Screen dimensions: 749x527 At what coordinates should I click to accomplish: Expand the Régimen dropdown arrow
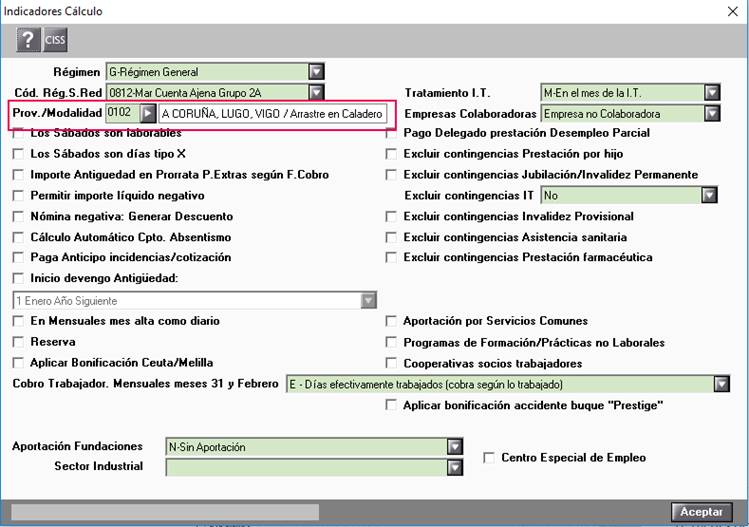coord(316,72)
